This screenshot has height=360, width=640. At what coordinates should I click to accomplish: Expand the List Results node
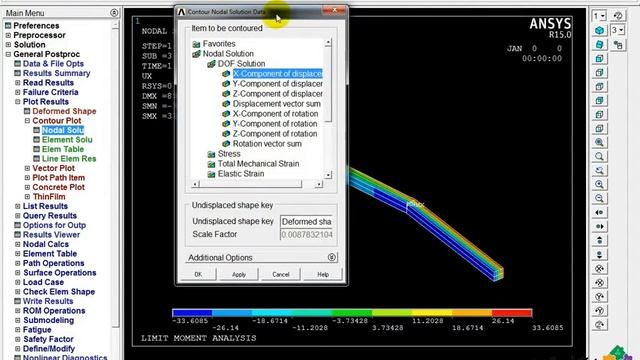[18, 206]
